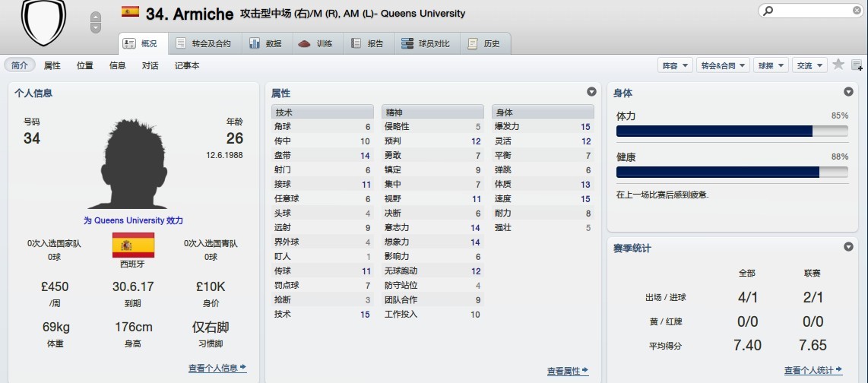
Task: Switch to the 球员对比 tab
Action: [x=428, y=43]
